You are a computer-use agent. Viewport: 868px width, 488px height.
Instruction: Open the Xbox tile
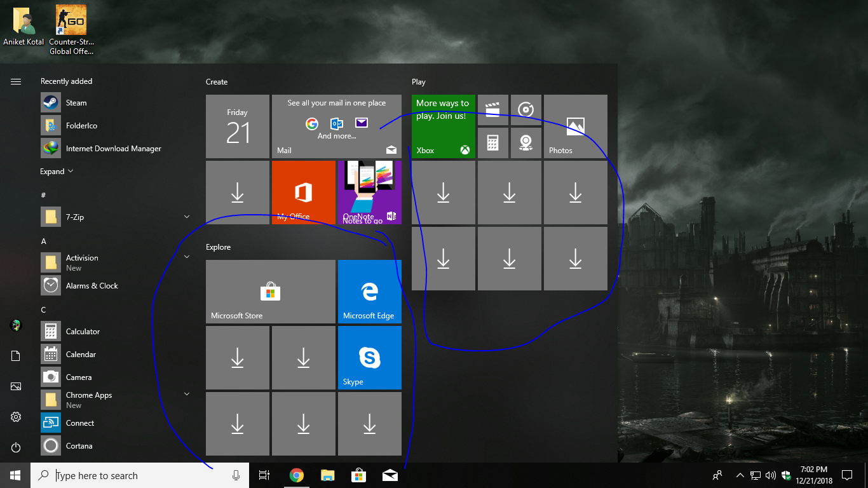pos(444,126)
